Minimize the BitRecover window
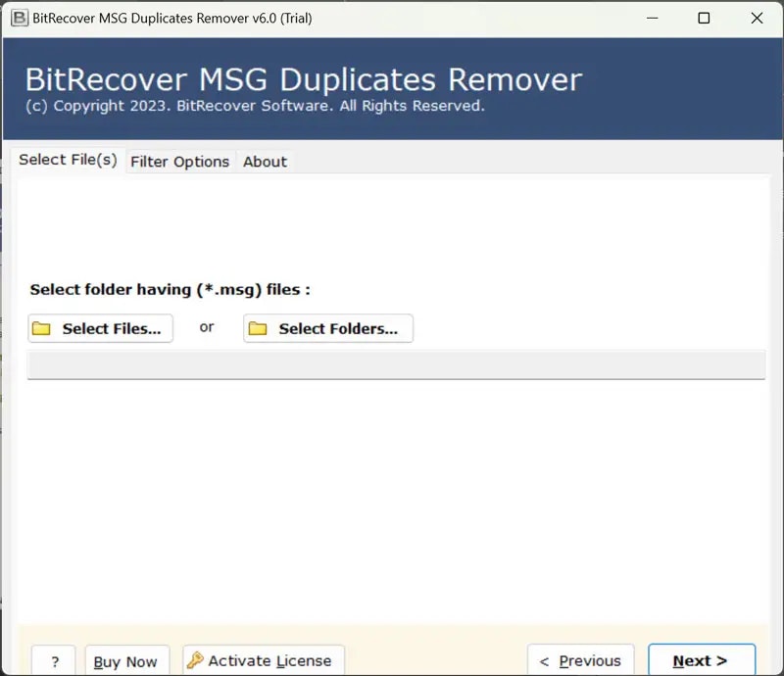 click(652, 19)
